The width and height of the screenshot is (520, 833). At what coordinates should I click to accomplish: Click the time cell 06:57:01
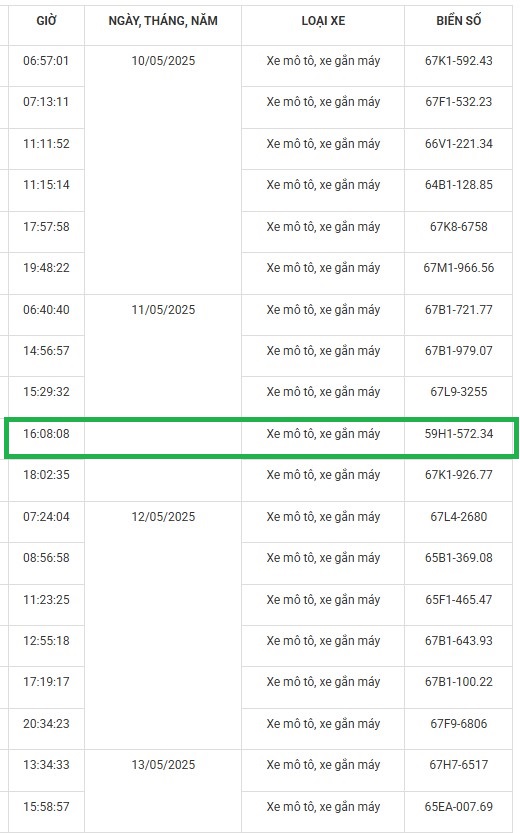coord(46,61)
